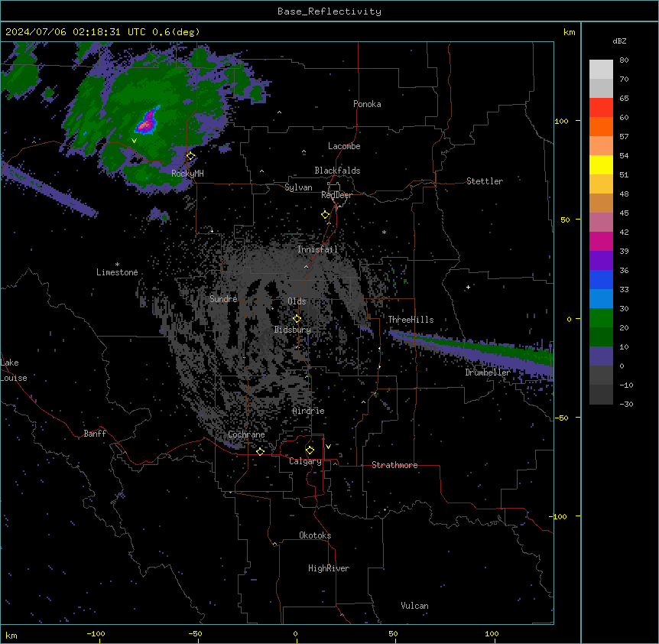Click the asterisk marker above Limestone
Viewport: 659px width, 644px height.
pyautogui.click(x=117, y=265)
